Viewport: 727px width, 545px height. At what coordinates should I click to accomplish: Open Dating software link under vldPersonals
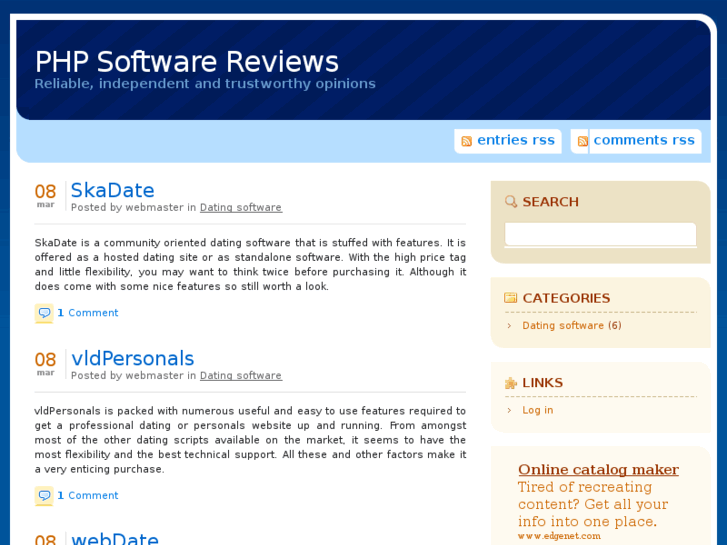click(x=241, y=376)
